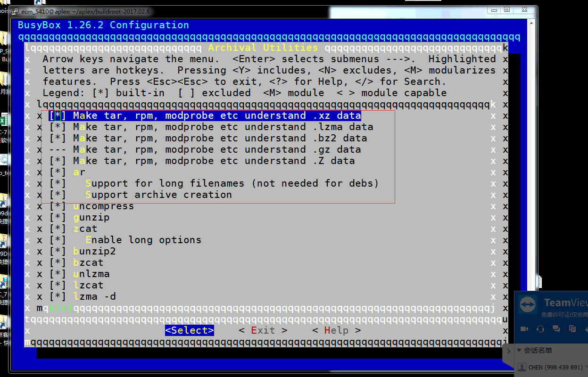Click 'BusyBox 1.26.2 Configuration' header text
Viewport: 588px width, 377px height.
pyautogui.click(x=103, y=25)
